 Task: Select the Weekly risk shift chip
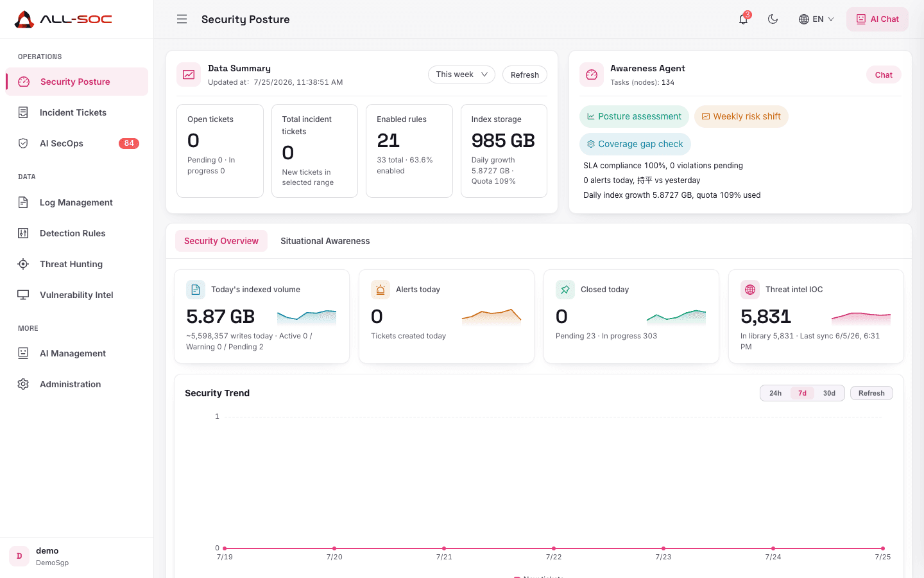(x=741, y=116)
